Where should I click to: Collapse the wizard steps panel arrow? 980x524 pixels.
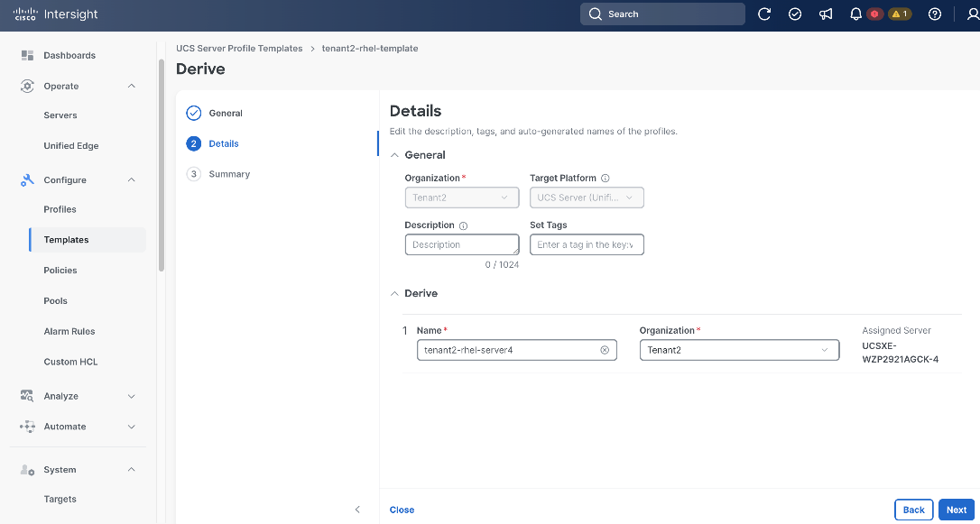357,509
